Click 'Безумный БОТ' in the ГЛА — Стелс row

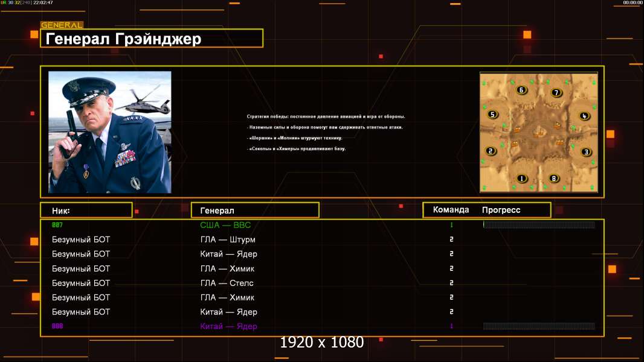[x=81, y=283]
